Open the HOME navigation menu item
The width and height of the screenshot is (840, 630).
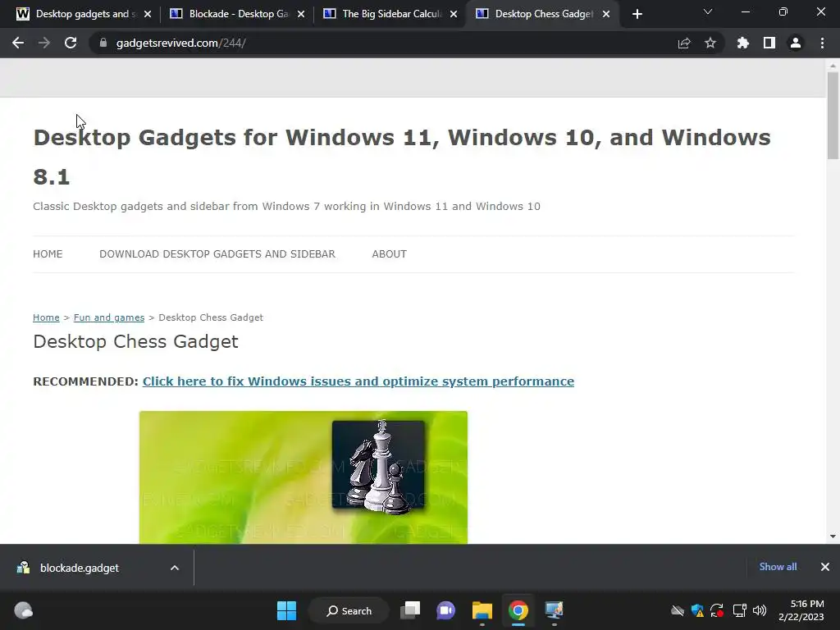(48, 254)
